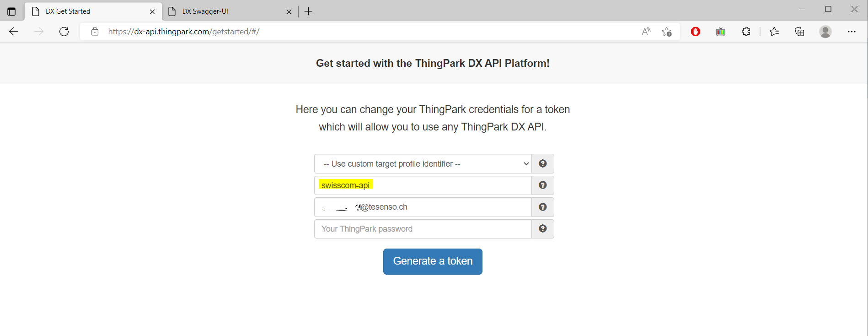Open the Collections icon in toolbar
Image resolution: width=868 pixels, height=336 pixels.
(799, 32)
